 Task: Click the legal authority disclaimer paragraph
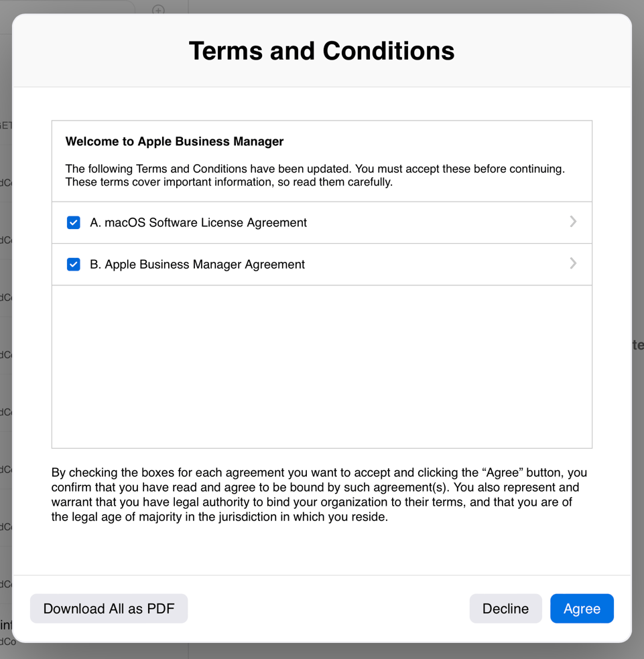tap(319, 495)
